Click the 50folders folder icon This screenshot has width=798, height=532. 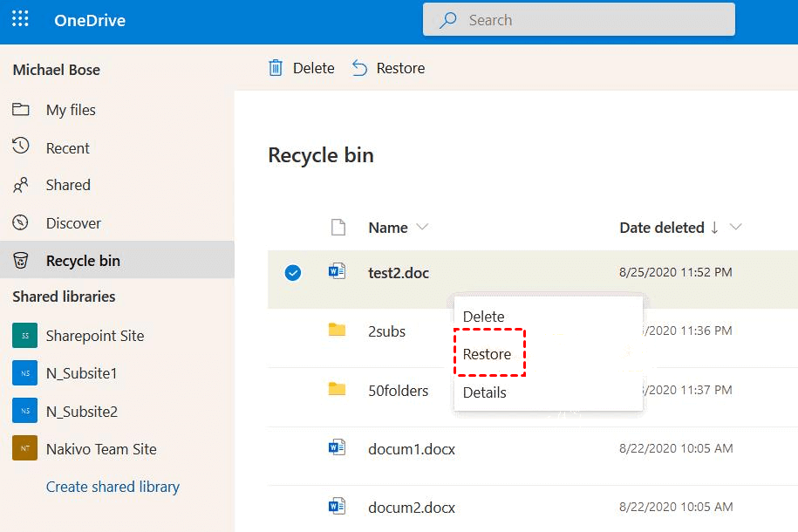(x=337, y=389)
